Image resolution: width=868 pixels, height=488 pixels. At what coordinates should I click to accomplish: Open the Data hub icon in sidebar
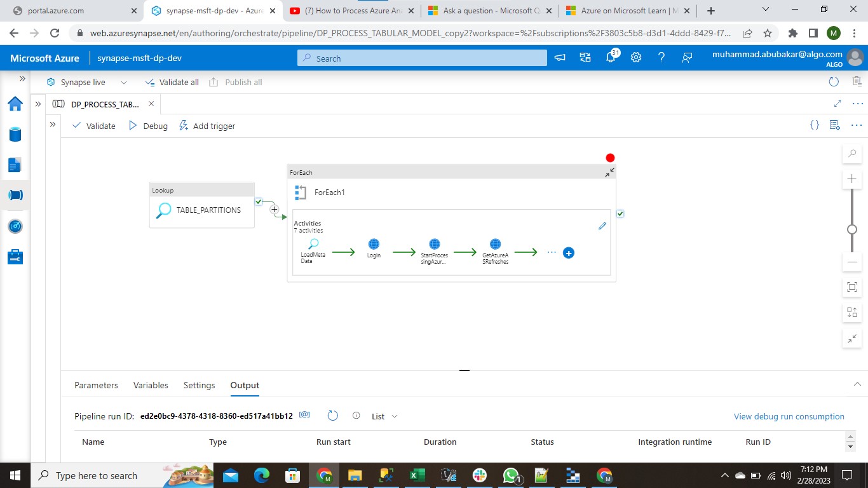click(16, 134)
